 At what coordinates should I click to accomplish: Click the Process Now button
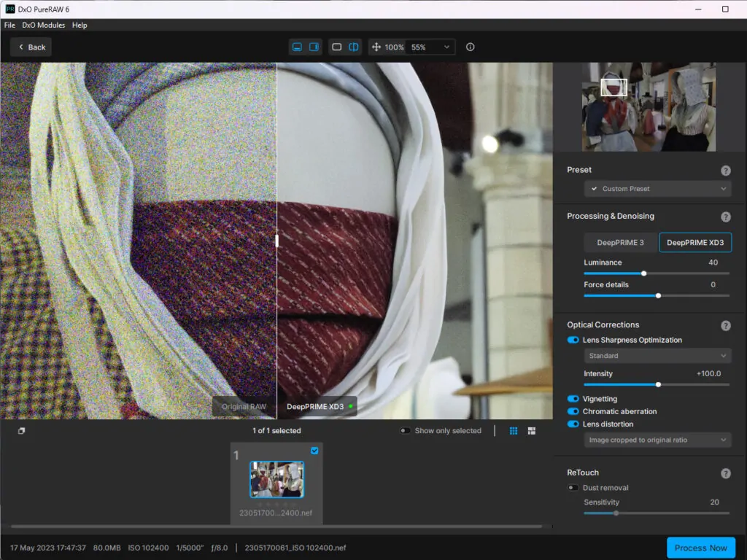700,548
